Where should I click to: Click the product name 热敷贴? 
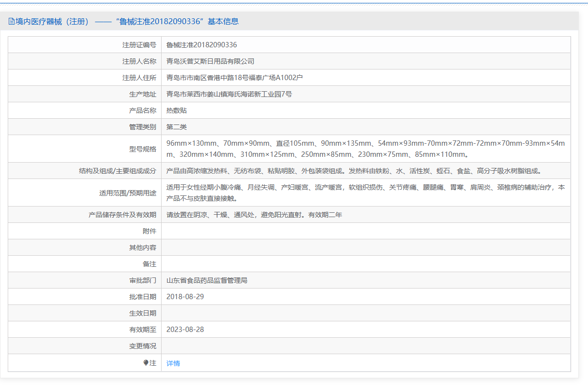[x=177, y=110]
